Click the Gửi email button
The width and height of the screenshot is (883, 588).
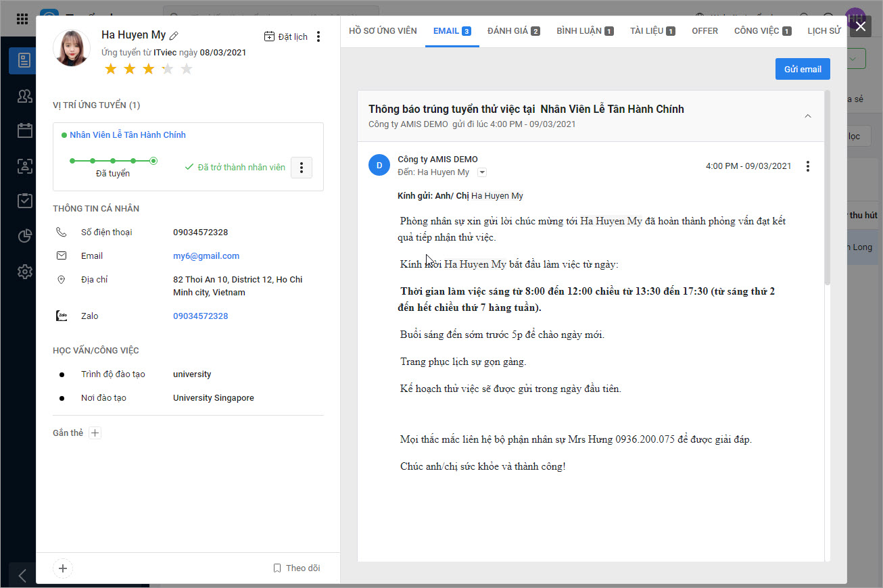point(803,69)
